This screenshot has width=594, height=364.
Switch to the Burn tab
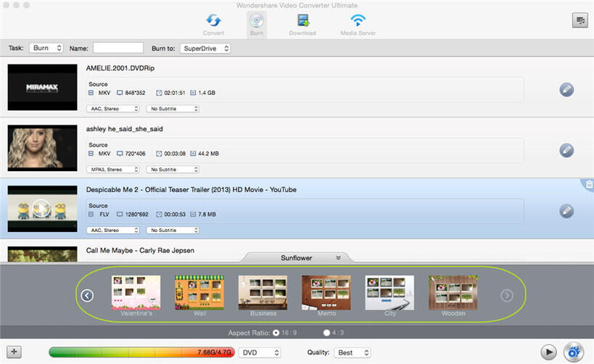pyautogui.click(x=257, y=25)
